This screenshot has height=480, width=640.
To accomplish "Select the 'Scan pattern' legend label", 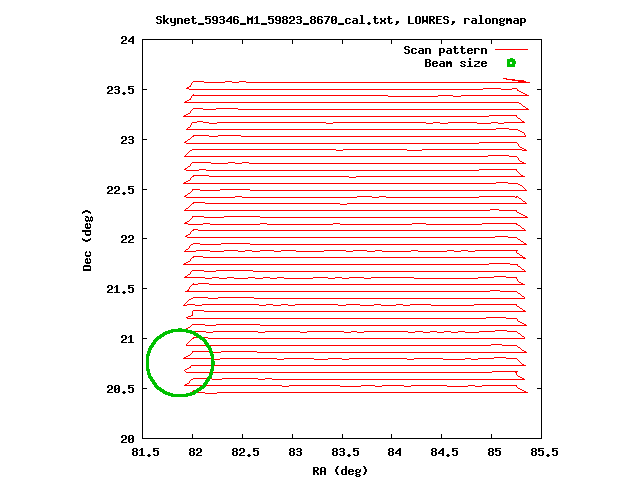I will click(x=445, y=50).
